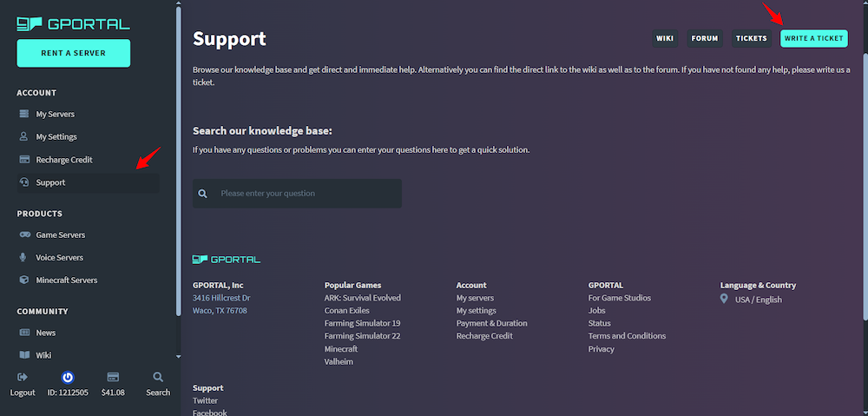Screen dimensions: 868x416
Task: Open Valheim footer link
Action: (x=339, y=361)
